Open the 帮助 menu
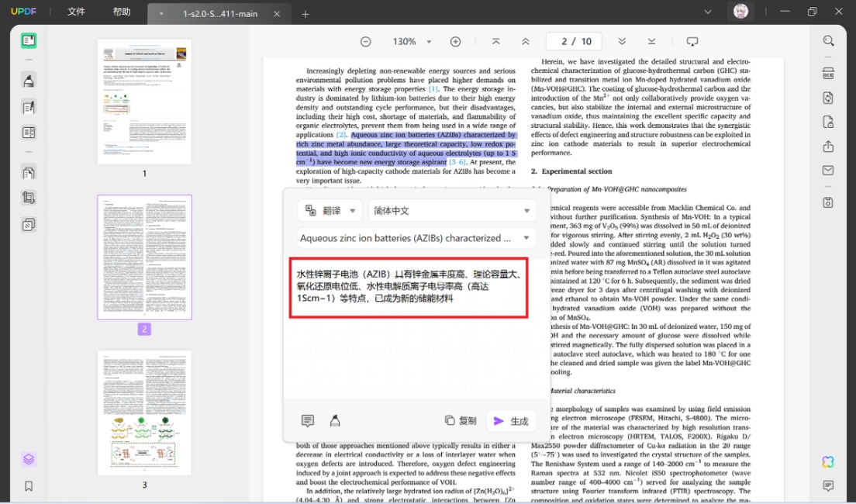This screenshot has height=504, width=856. [x=122, y=12]
